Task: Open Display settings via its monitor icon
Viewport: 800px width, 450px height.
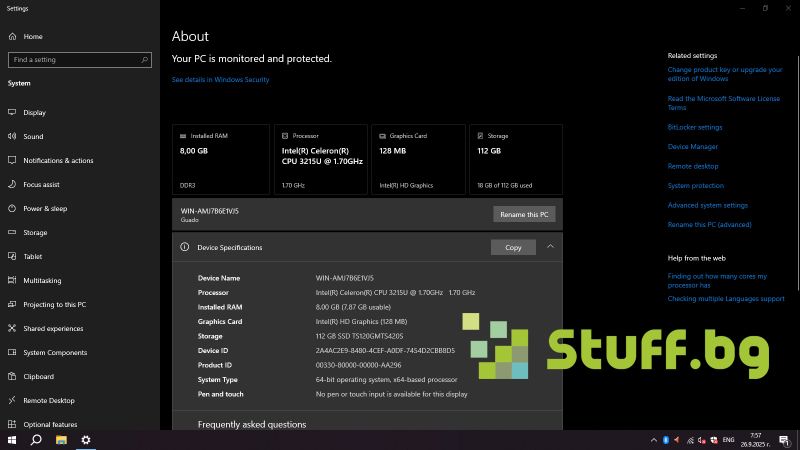Action: [x=12, y=113]
